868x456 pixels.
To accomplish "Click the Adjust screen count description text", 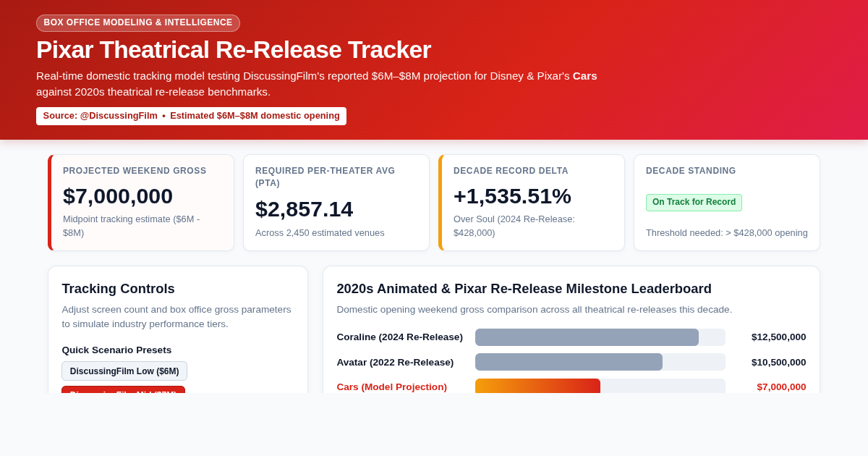I will [x=176, y=316].
